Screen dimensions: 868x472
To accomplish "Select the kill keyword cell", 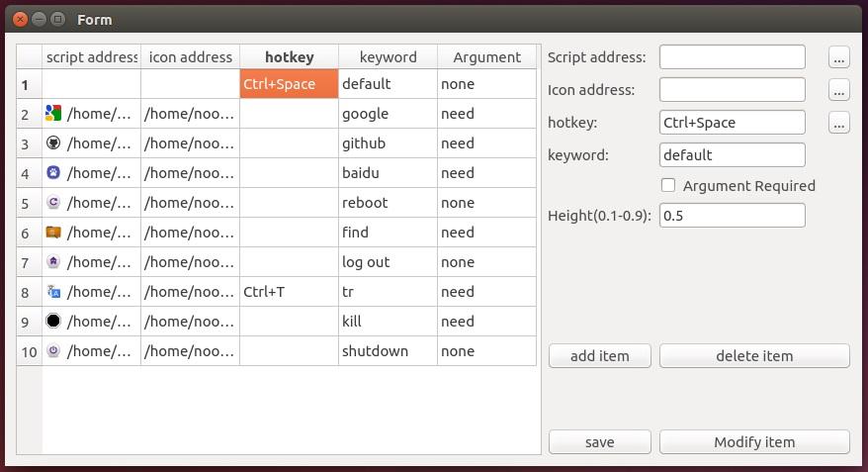I will point(389,321).
